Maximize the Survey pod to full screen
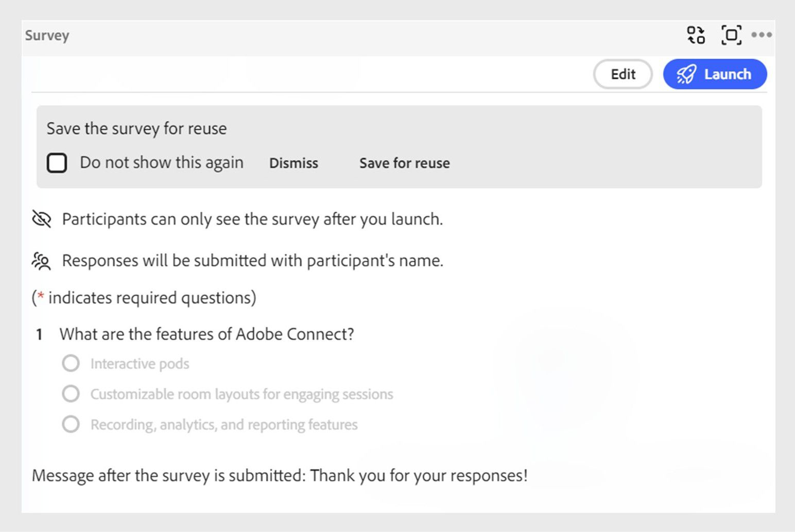 pos(731,35)
